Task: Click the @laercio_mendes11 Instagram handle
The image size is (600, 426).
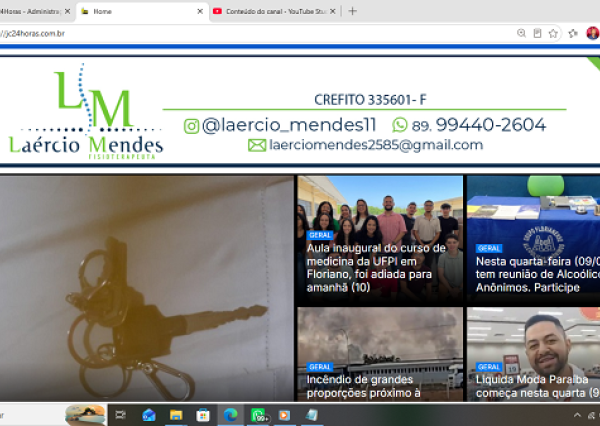Action: (x=289, y=125)
